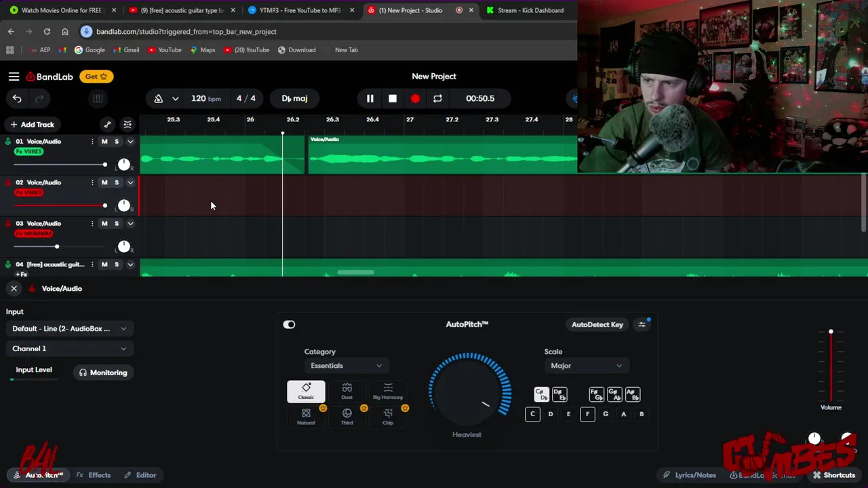868x488 pixels.
Task: Click the Add Track button
Action: (32, 125)
